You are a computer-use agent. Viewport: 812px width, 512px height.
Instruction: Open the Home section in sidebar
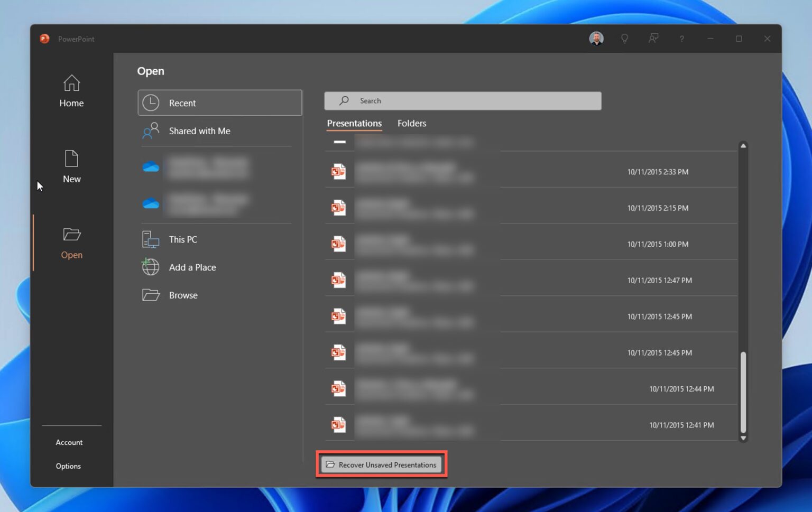pyautogui.click(x=71, y=91)
